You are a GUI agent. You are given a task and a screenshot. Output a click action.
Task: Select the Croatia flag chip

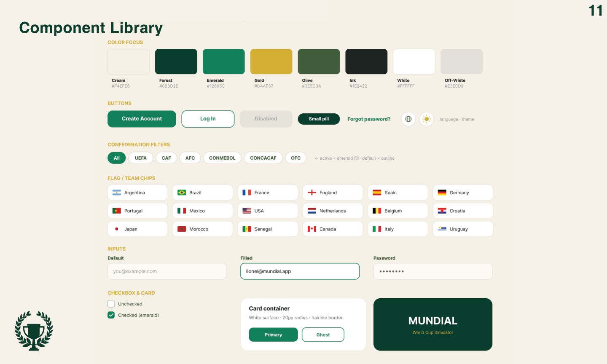pyautogui.click(x=463, y=211)
